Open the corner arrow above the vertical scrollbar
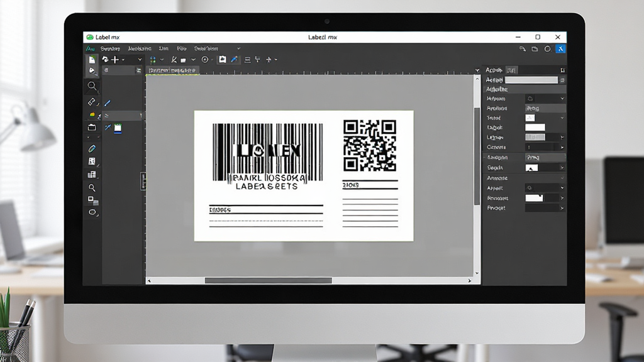Viewport: 644px width, 362px height. coord(477,70)
